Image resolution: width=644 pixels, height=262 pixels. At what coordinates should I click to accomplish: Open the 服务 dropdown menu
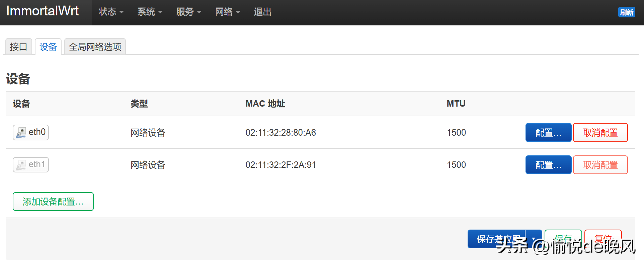point(189,12)
